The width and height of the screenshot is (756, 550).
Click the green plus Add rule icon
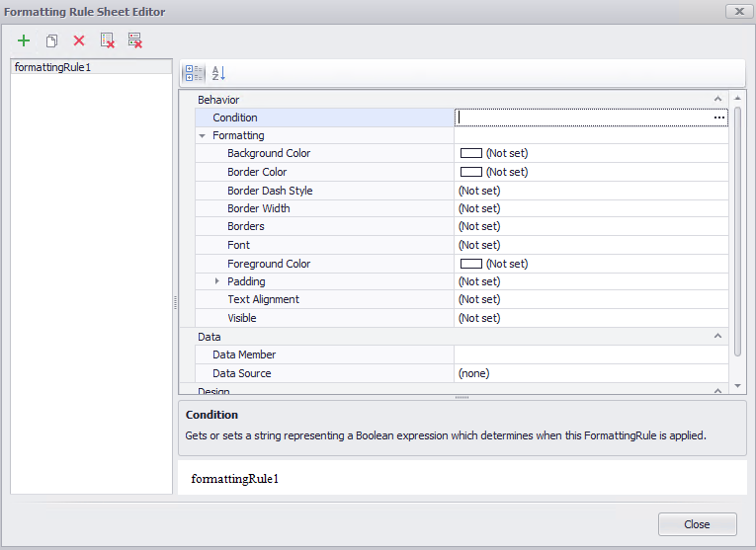click(x=24, y=40)
